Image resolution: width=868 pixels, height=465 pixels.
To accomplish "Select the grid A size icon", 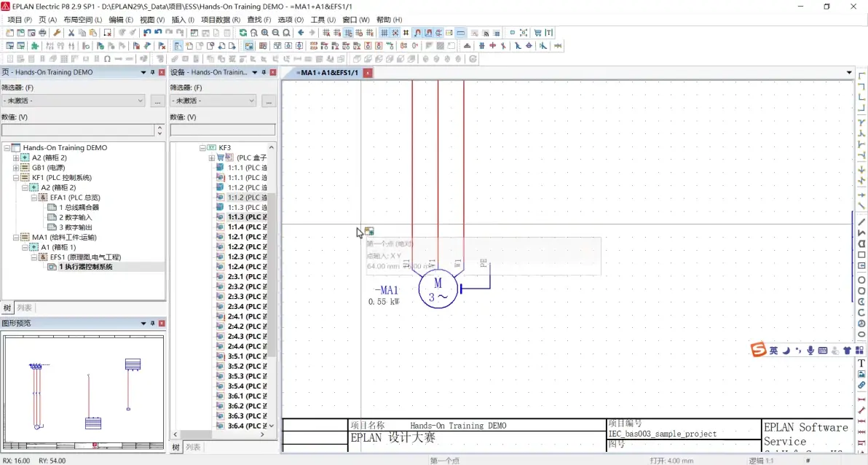I will [x=326, y=33].
